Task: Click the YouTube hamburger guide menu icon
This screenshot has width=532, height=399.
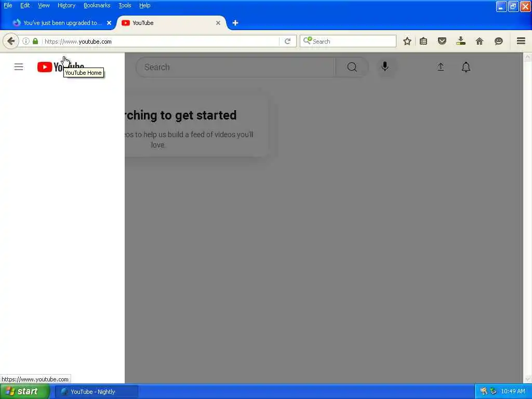Action: 19,67
